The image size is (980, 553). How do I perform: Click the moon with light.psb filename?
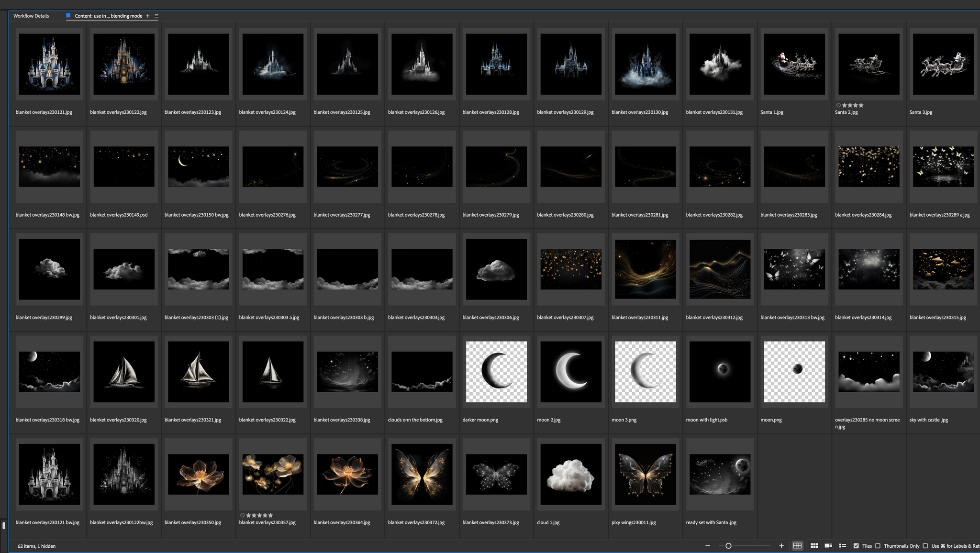pos(706,420)
